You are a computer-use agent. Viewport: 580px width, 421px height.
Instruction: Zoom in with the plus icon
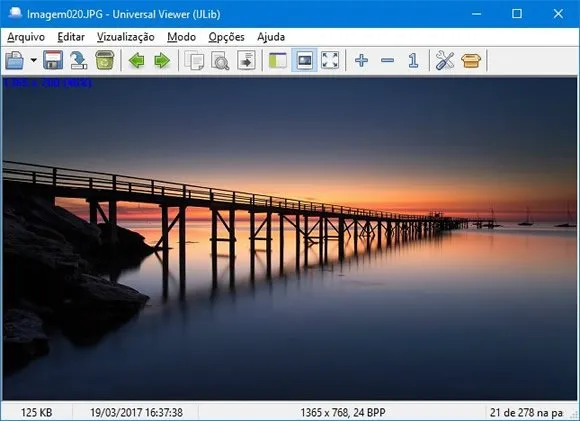coord(361,60)
